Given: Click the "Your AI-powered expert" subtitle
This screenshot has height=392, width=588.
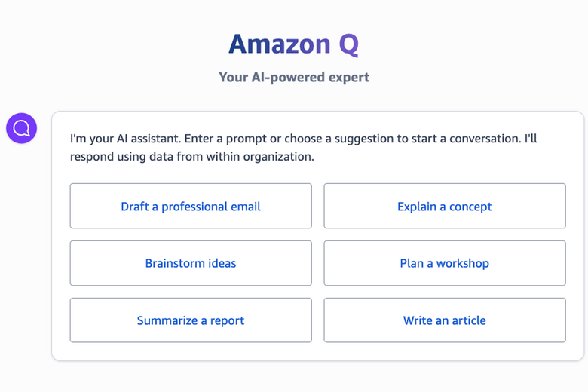Looking at the screenshot, I should coord(294,77).
